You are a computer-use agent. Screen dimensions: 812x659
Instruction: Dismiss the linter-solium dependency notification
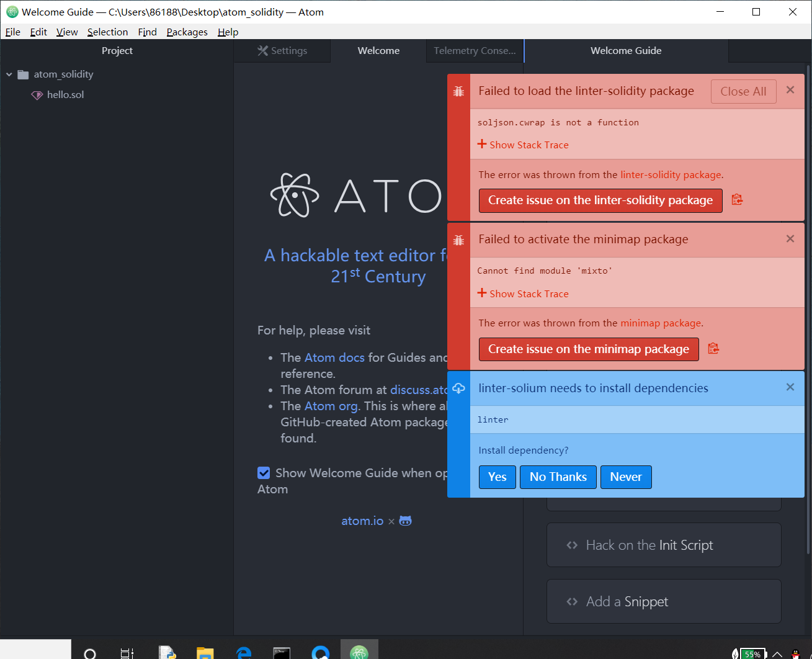coord(790,387)
